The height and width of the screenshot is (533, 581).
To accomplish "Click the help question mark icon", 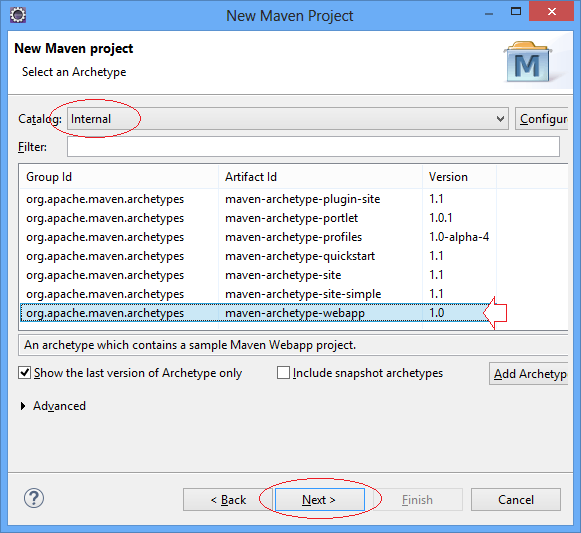I will [x=34, y=499].
